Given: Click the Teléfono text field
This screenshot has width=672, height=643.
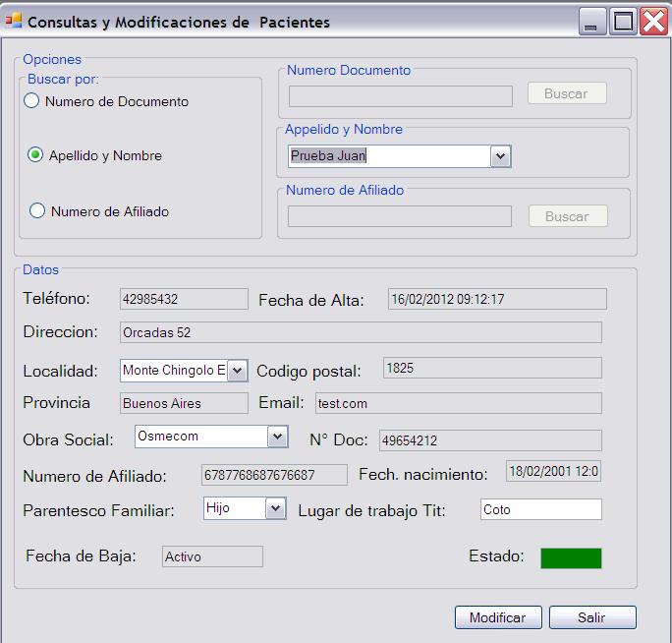Looking at the screenshot, I should pos(184,299).
